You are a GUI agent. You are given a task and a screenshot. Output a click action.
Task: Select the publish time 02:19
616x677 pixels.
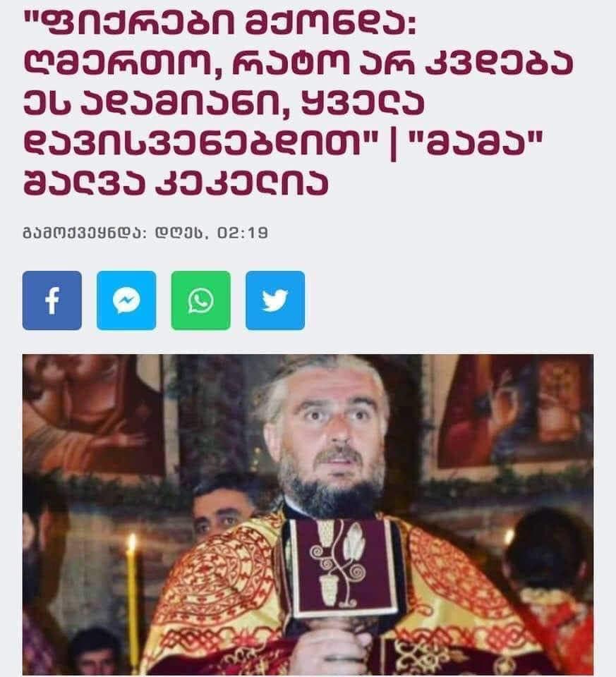coord(242,233)
